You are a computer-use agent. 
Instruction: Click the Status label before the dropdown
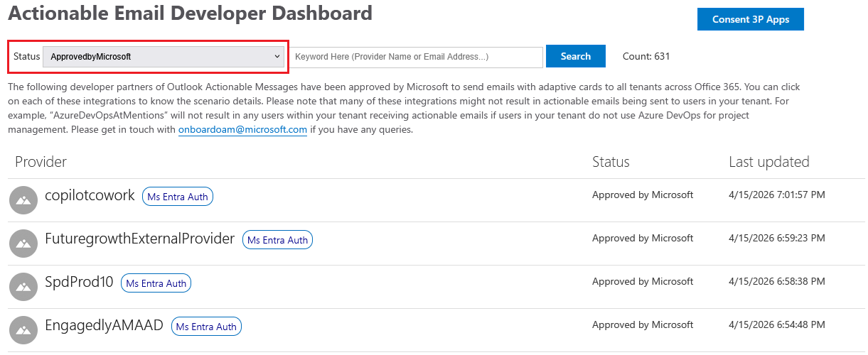[x=26, y=56]
